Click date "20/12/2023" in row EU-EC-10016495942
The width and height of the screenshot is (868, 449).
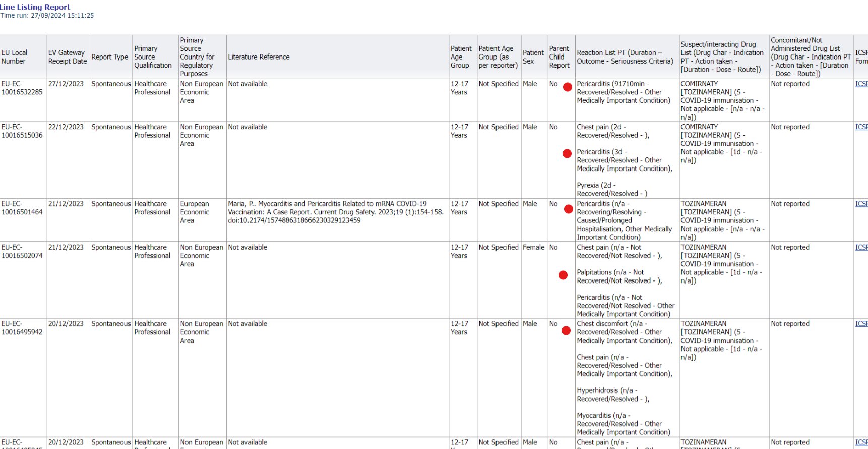point(66,324)
